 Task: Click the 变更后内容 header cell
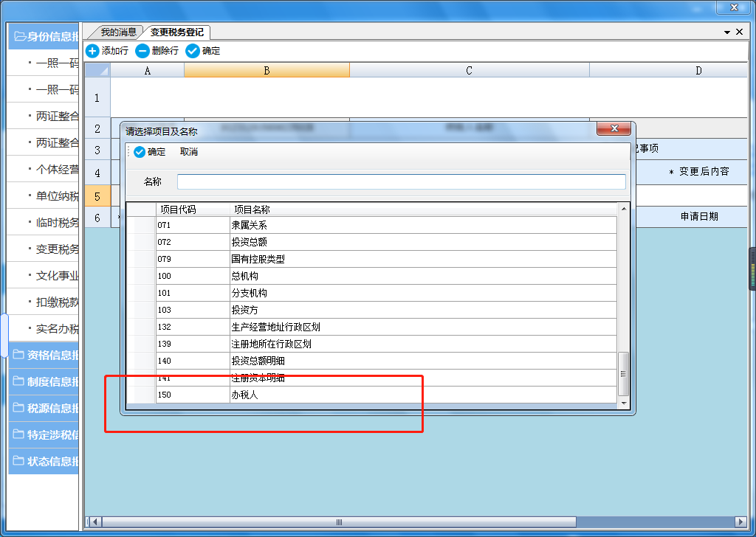pos(692,171)
